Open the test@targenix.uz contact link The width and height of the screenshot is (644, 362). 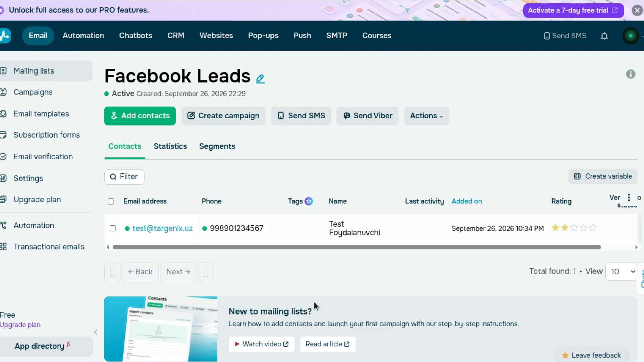[x=163, y=228]
